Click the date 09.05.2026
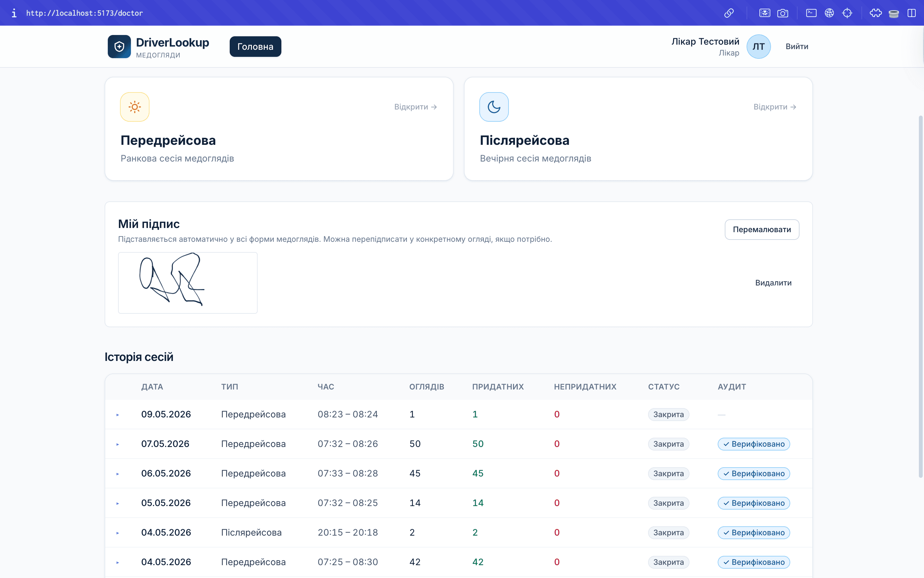This screenshot has height=578, width=924. pos(166,414)
